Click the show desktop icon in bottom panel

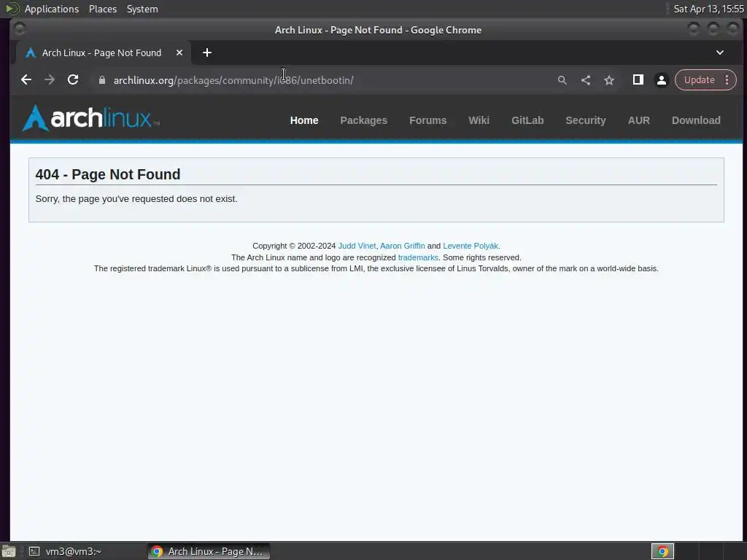pyautogui.click(x=9, y=551)
